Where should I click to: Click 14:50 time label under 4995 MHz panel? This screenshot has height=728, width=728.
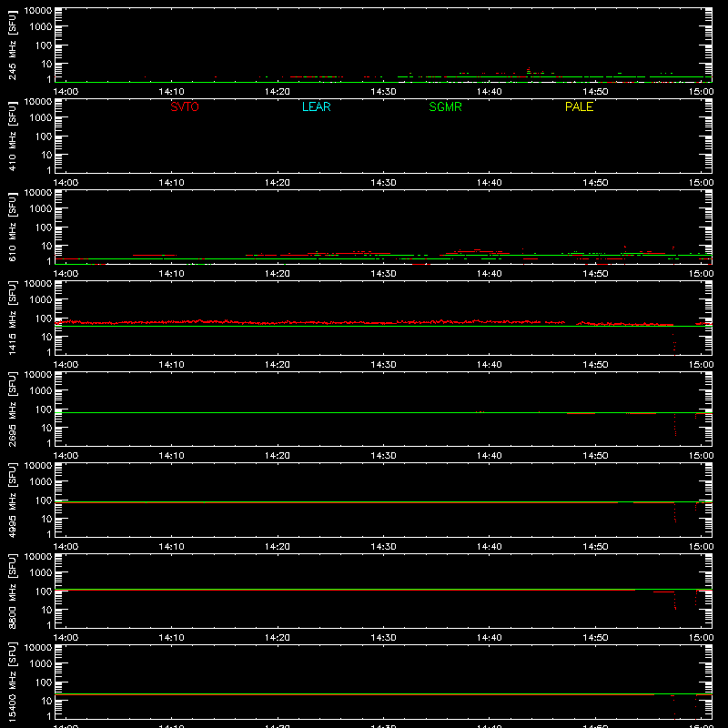595,547
